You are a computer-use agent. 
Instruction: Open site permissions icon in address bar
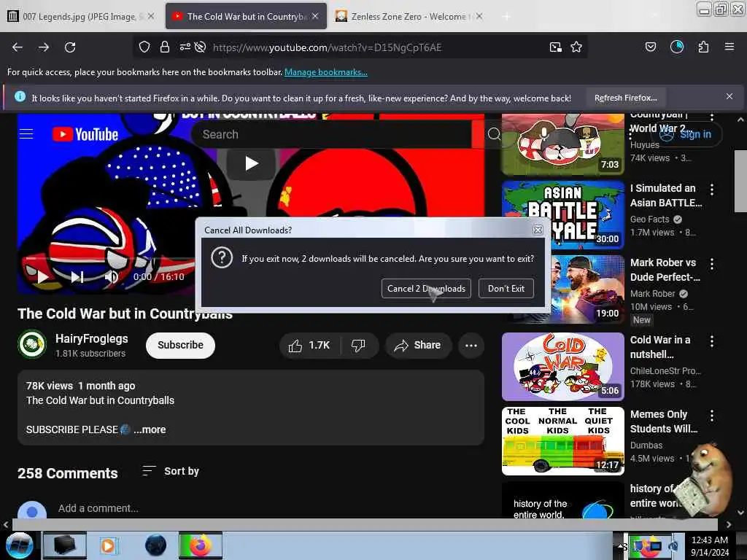click(x=185, y=47)
